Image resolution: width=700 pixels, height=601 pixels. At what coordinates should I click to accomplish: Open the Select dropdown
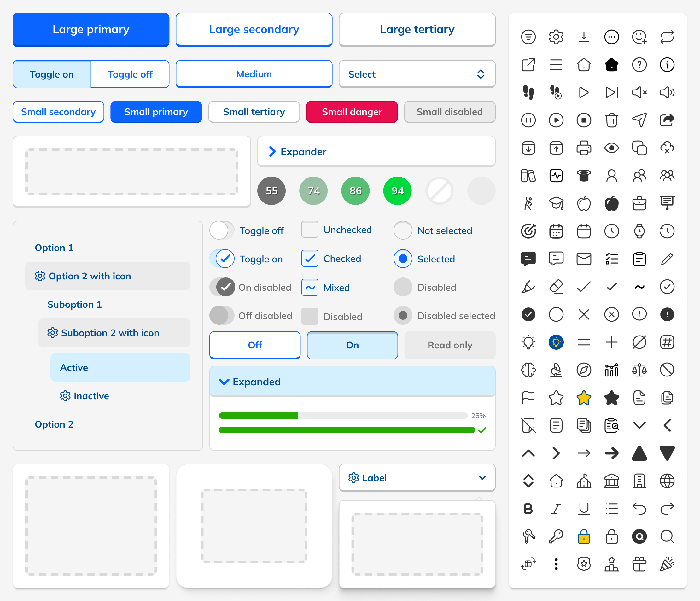417,74
